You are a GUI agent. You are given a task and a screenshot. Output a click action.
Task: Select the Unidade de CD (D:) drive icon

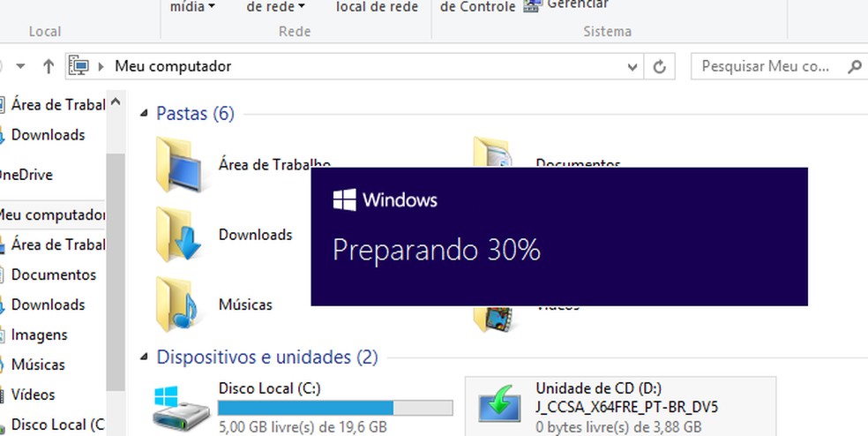pyautogui.click(x=499, y=403)
